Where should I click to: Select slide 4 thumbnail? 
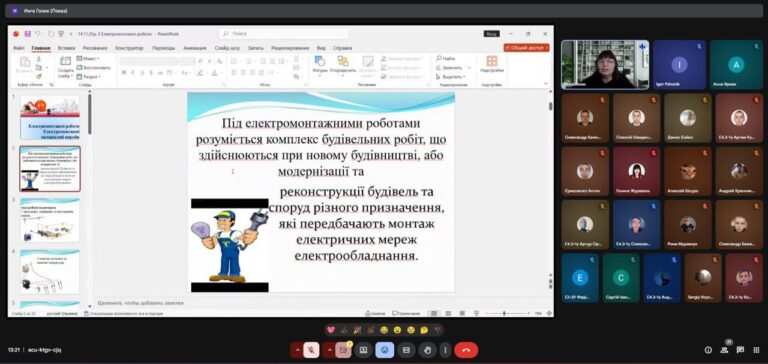(49, 271)
